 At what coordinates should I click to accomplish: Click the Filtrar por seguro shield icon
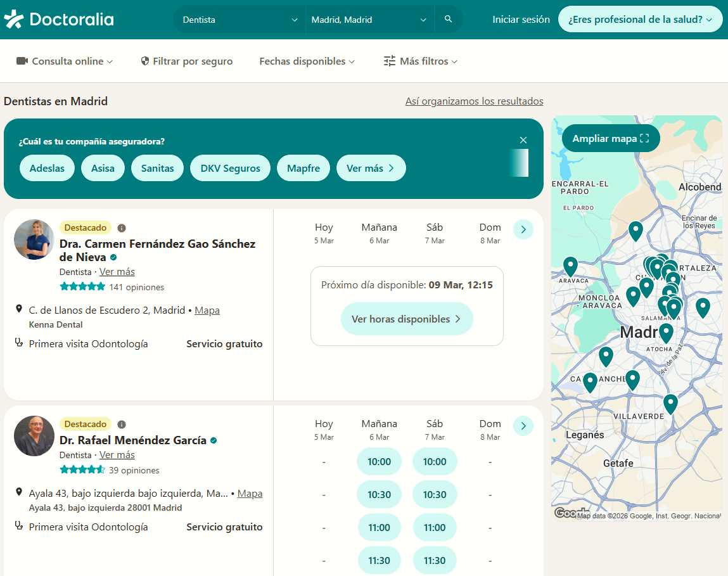pyautogui.click(x=144, y=61)
